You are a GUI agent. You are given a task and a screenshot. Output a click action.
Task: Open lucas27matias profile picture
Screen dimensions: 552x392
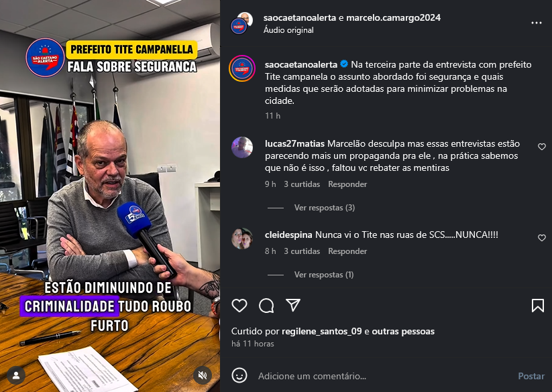click(242, 147)
